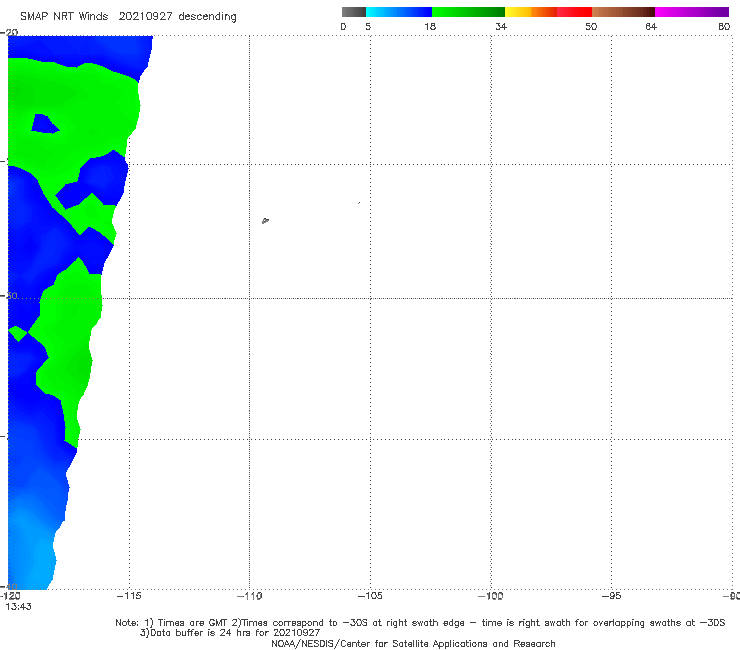This screenshot has height=650, width=740.
Task: Click the longitude label "-105"
Action: click(x=370, y=596)
